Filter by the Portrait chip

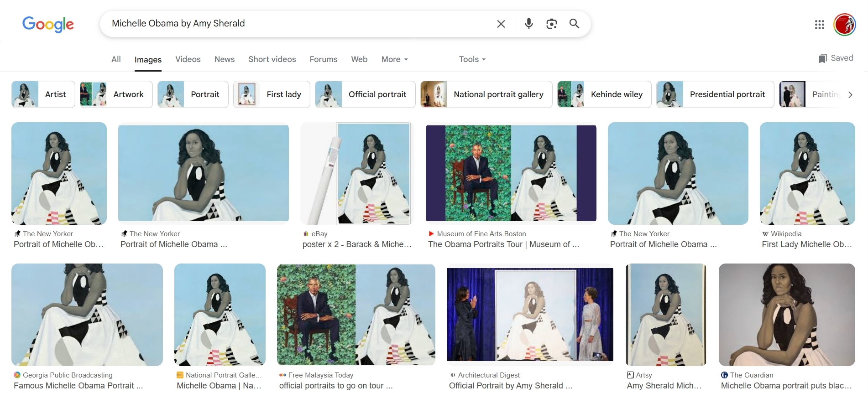(x=193, y=94)
